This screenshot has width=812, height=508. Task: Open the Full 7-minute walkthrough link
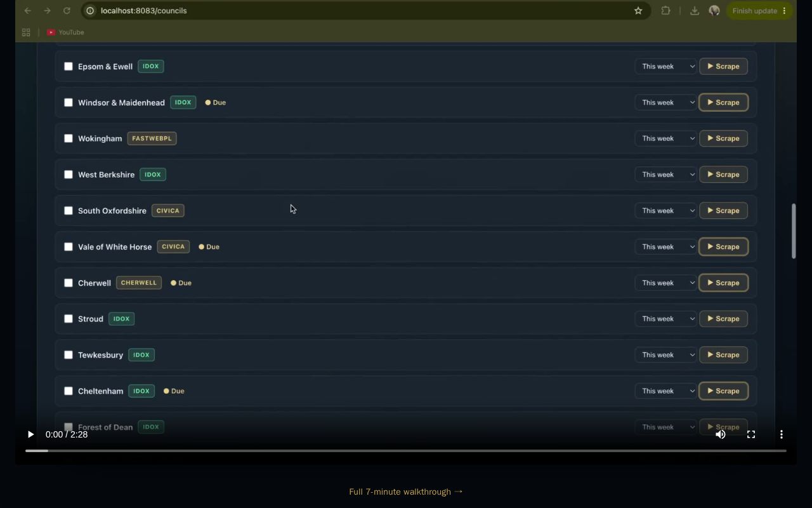tap(406, 491)
